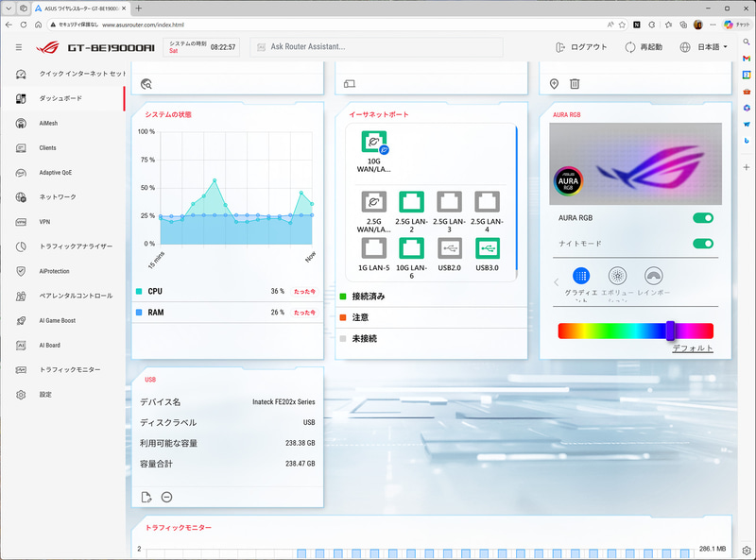Click the globe search icon above system status
This screenshot has width=756, height=560.
[x=146, y=84]
